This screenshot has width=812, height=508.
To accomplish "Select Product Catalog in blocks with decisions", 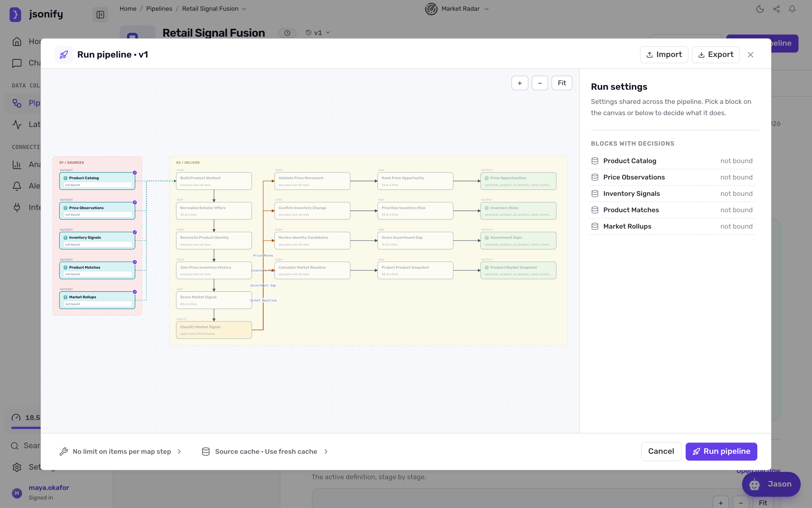I will click(672, 161).
